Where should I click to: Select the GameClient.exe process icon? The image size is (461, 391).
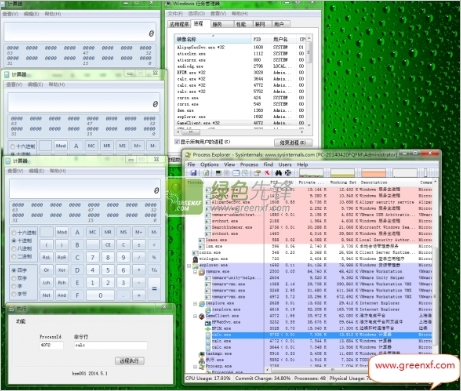202,316
